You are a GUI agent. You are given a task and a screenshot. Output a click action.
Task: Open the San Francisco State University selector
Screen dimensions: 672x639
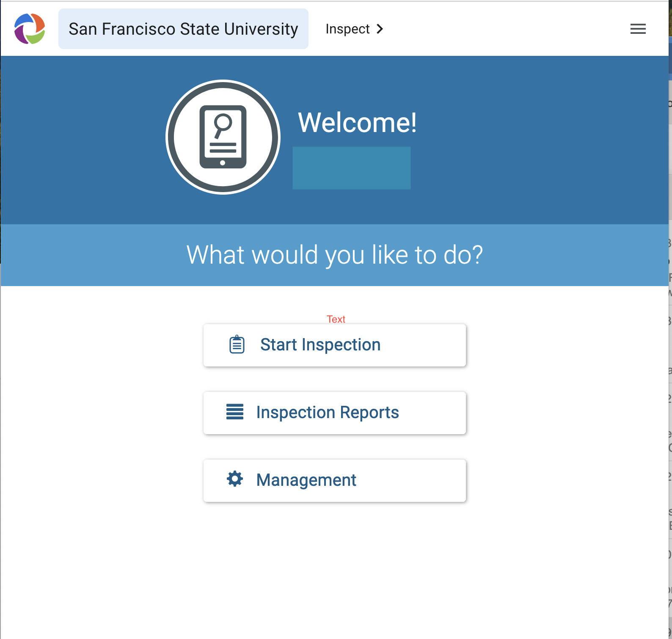(x=183, y=29)
